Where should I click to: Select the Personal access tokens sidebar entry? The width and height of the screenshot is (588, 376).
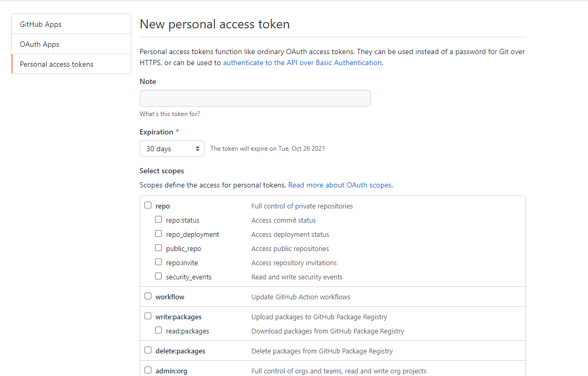point(57,64)
